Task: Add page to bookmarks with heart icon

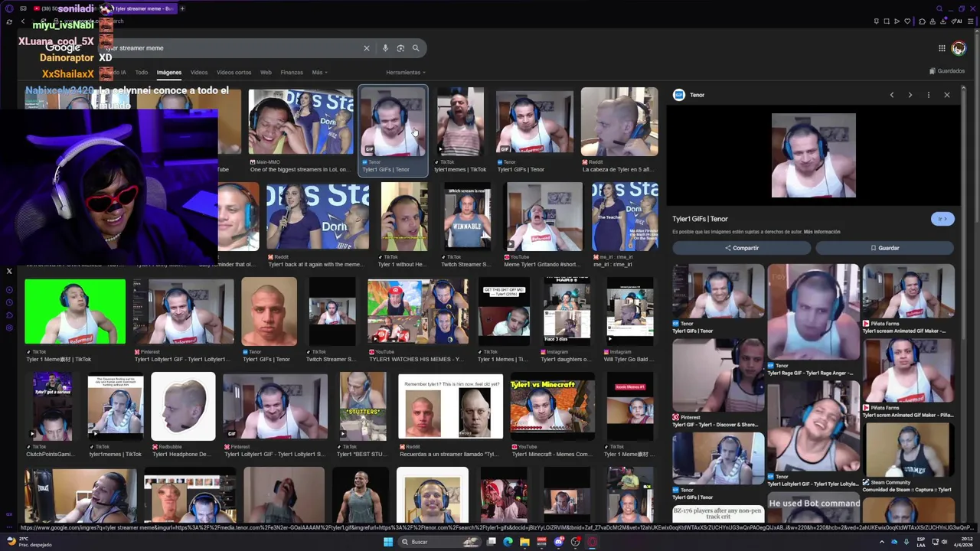Action: pyautogui.click(x=908, y=21)
